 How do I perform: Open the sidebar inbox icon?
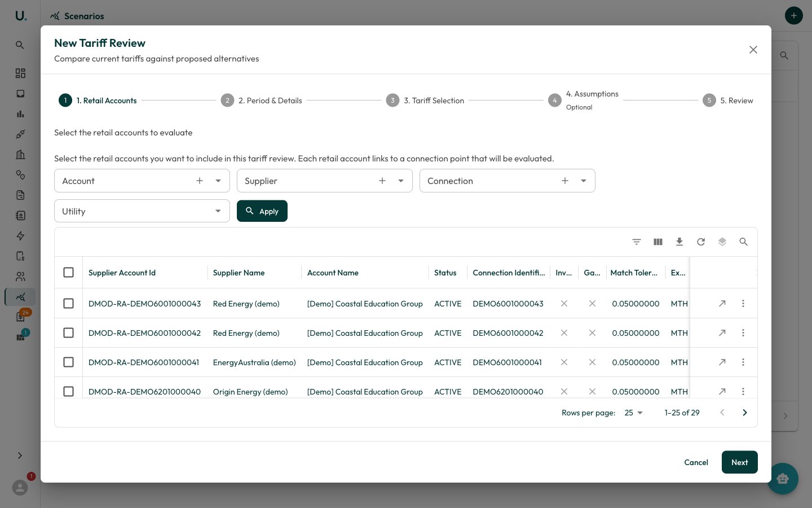[20, 94]
